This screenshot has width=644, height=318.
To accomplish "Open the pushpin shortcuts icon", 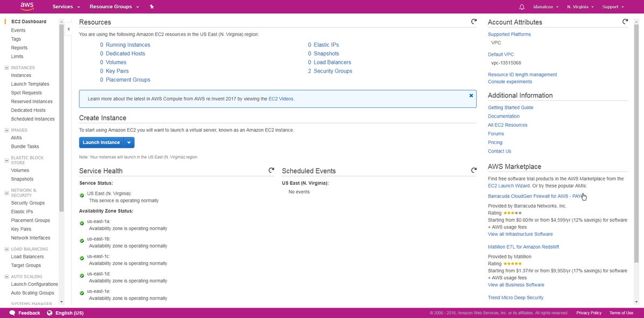I will (x=152, y=7).
